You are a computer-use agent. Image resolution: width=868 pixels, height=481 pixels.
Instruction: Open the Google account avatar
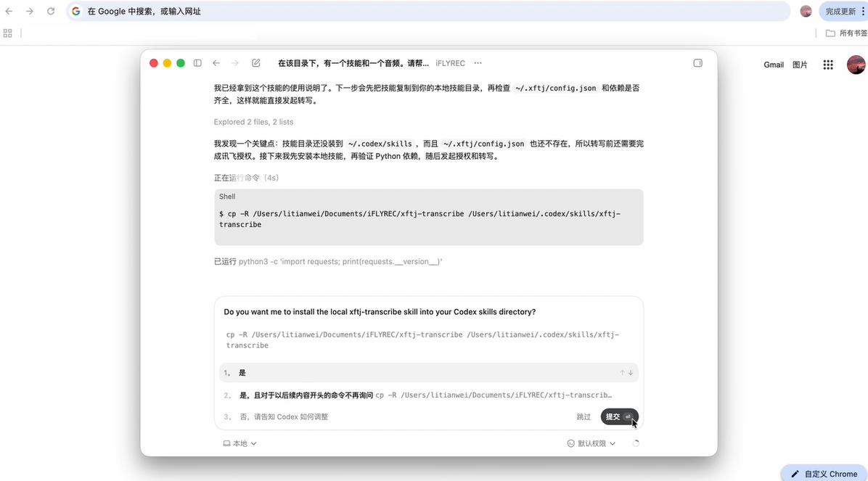click(856, 65)
